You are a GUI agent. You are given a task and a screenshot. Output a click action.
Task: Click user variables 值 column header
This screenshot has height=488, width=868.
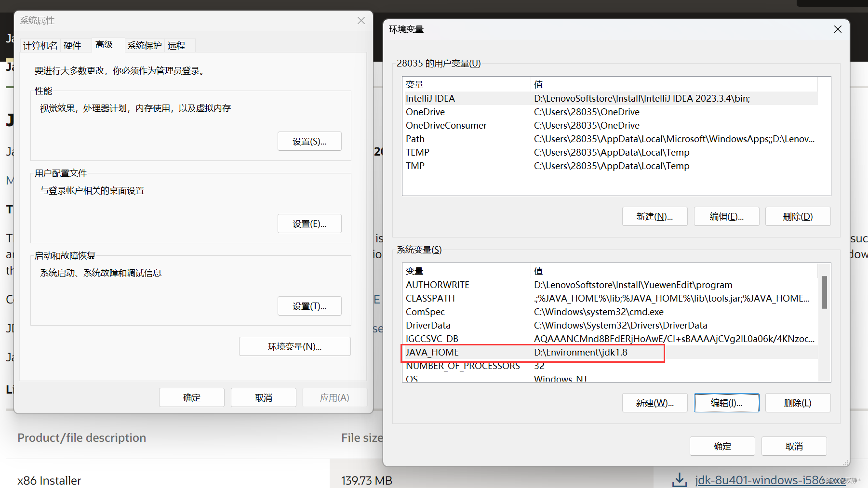tap(674, 84)
